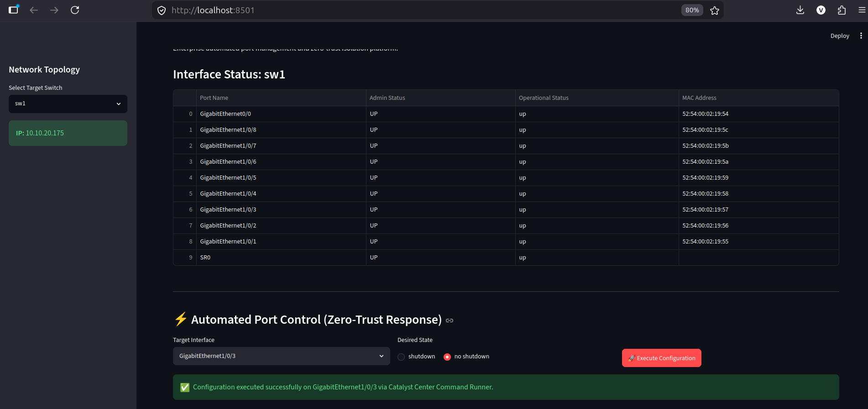868x409 pixels.
Task: Open the browser hamburger menu
Action: pos(862,10)
